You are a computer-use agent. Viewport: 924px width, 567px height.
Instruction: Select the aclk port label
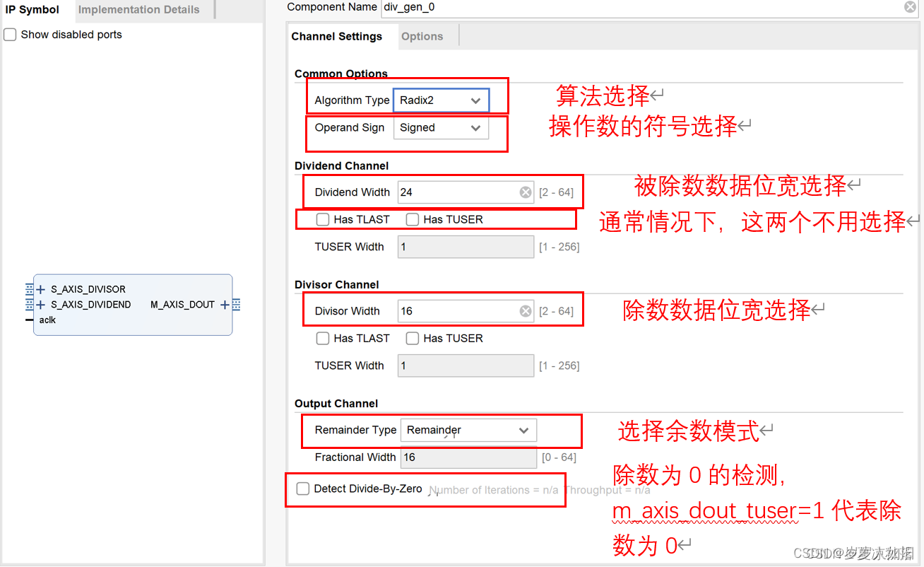[47, 320]
